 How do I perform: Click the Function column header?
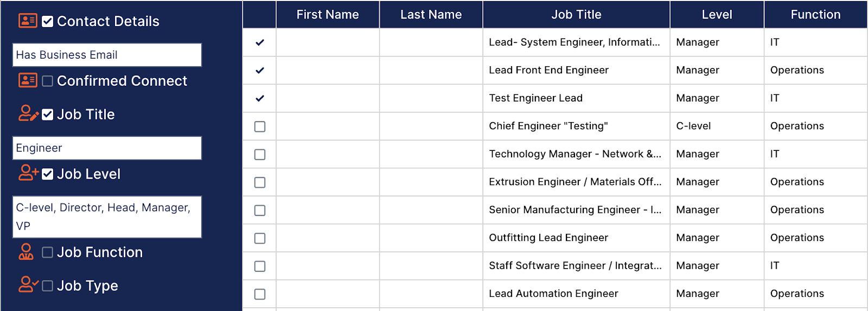pos(815,15)
